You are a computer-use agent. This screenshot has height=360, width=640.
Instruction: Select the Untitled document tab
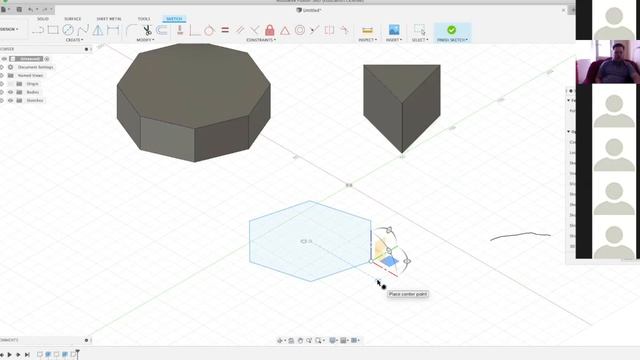pos(309,10)
